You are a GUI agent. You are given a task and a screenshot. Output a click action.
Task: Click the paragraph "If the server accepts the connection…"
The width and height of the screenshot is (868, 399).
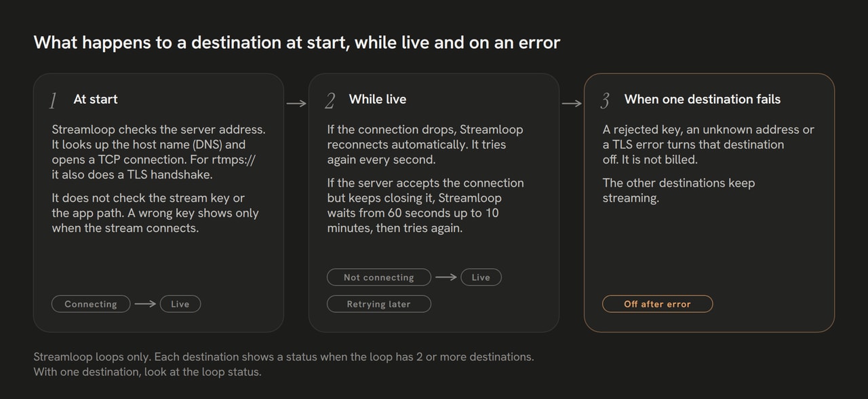click(425, 206)
